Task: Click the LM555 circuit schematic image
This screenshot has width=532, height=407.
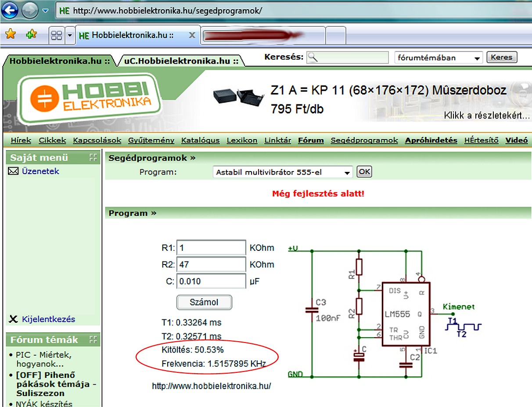Action: click(385, 312)
